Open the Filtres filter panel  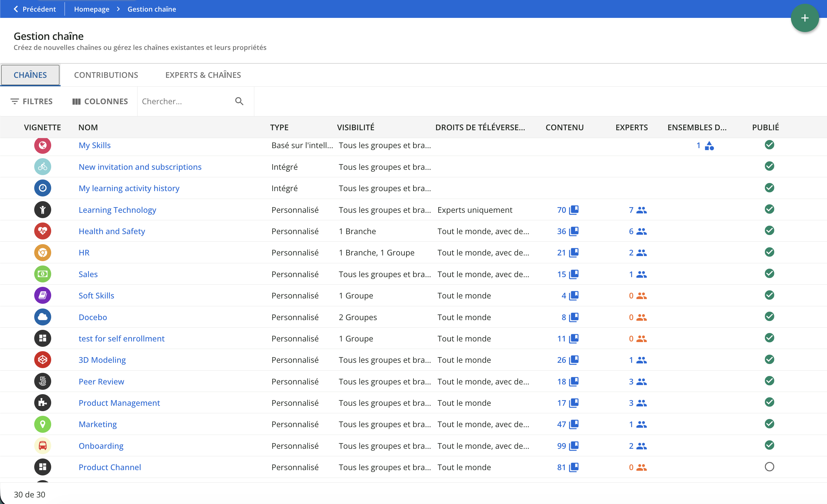click(x=32, y=101)
